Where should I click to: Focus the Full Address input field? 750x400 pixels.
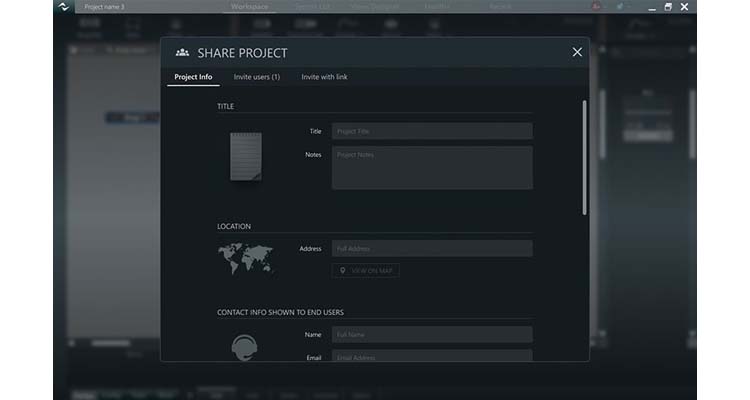[432, 248]
